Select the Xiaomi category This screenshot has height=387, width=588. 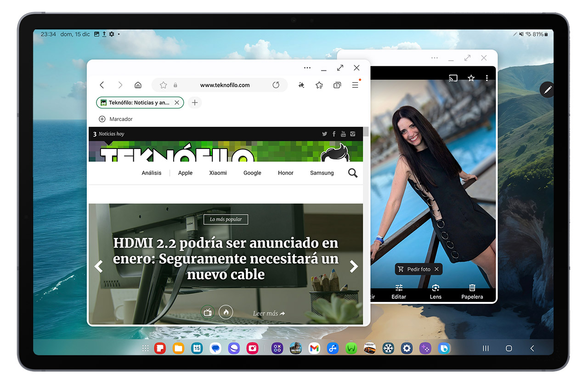pos(218,173)
